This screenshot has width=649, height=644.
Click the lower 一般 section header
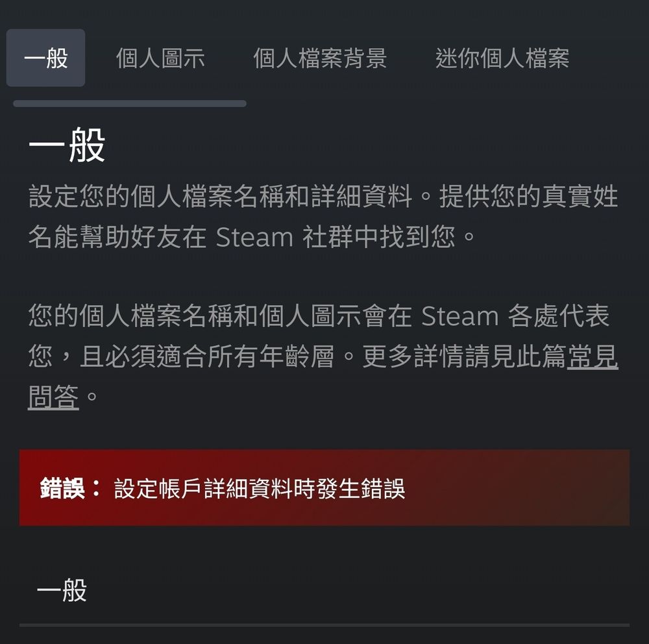click(x=62, y=589)
